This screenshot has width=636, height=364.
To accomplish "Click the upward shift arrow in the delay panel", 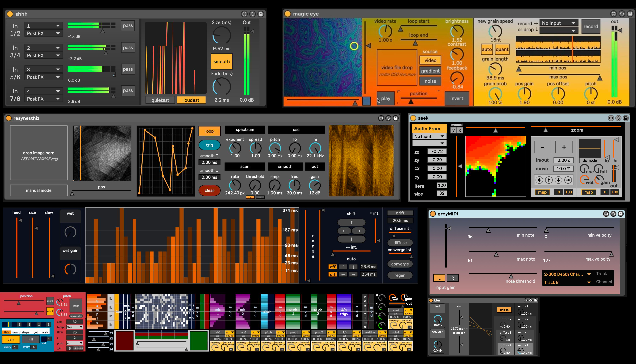I will point(351,222).
